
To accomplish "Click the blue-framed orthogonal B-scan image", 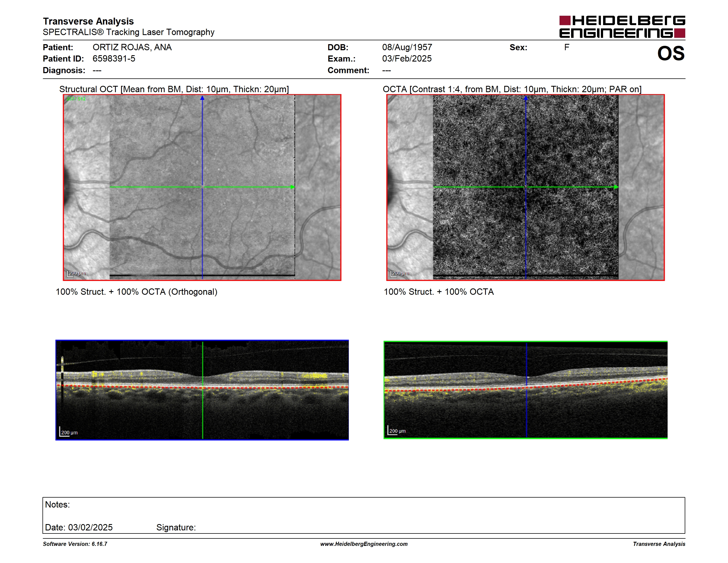I will tap(202, 390).
